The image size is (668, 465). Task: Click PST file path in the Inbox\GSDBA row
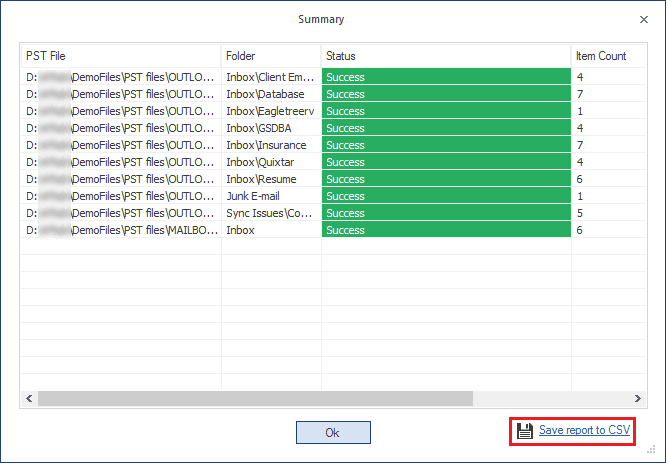click(x=121, y=128)
